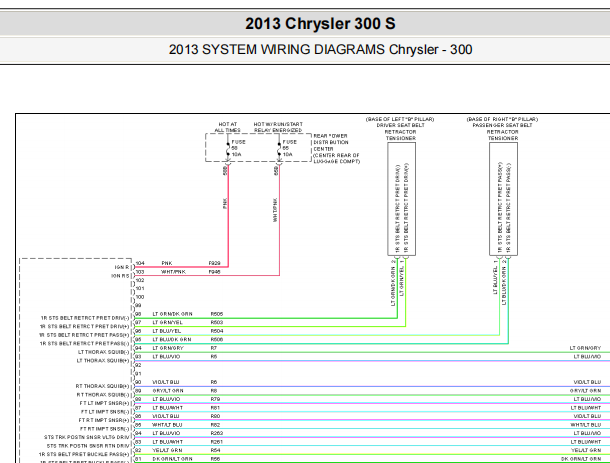
Task: Click the "GRY/LT GRN" label at right edge
Action: [585, 391]
